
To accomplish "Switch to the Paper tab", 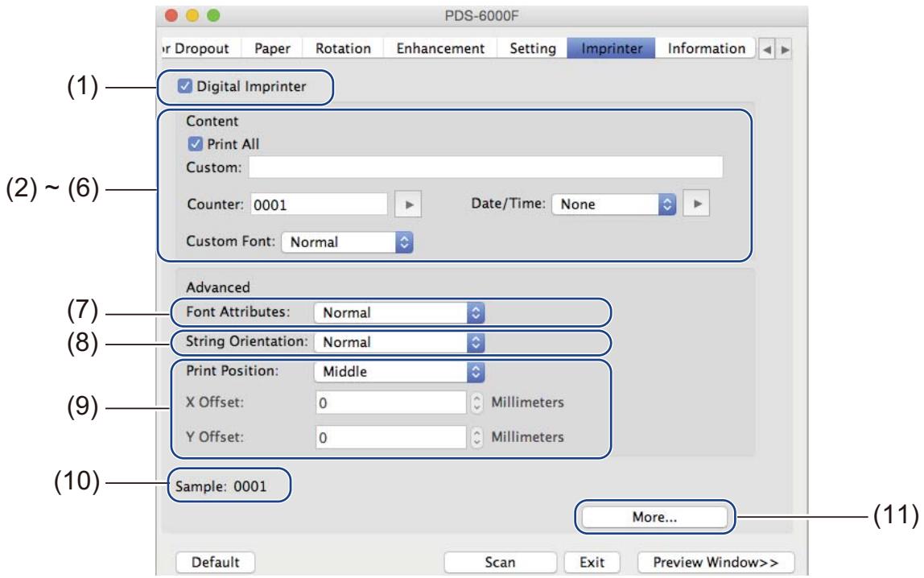I will click(x=272, y=48).
